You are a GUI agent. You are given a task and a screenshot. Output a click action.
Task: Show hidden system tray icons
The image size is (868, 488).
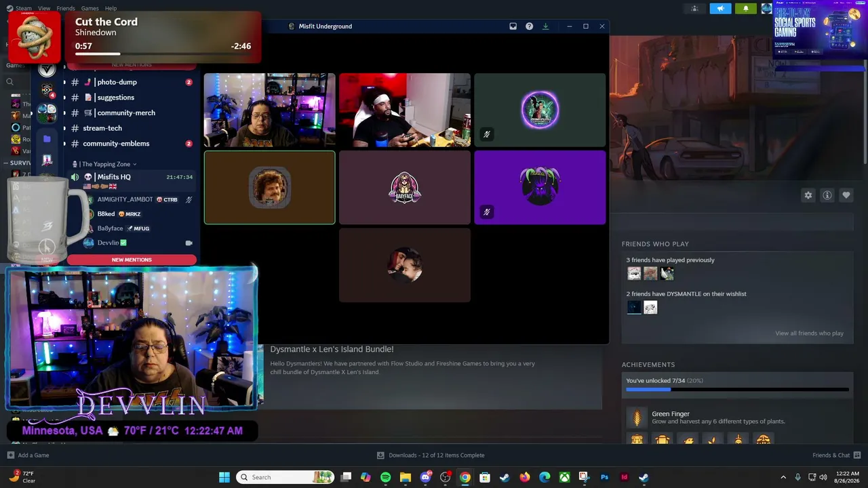(783, 477)
